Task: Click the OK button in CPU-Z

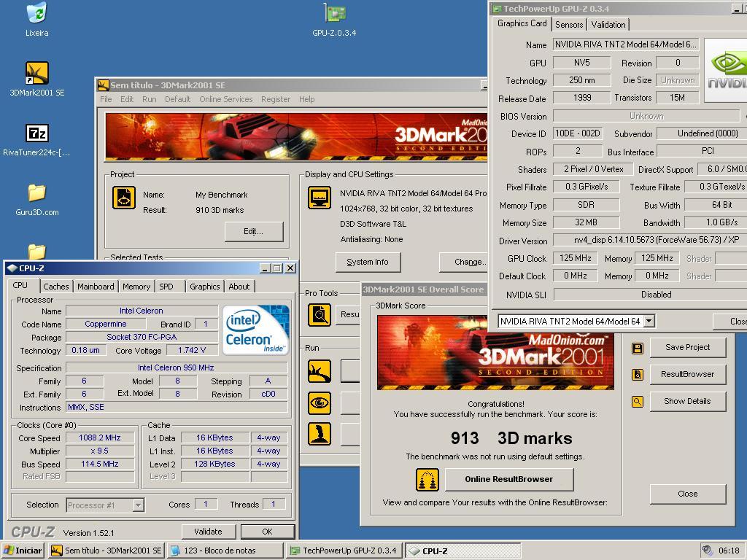Action: [x=267, y=532]
